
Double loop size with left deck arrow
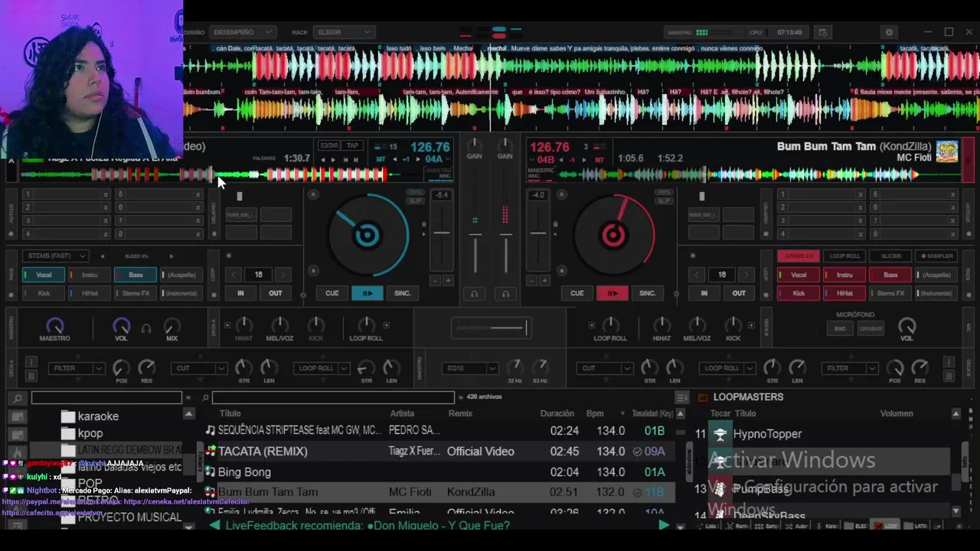(283, 275)
